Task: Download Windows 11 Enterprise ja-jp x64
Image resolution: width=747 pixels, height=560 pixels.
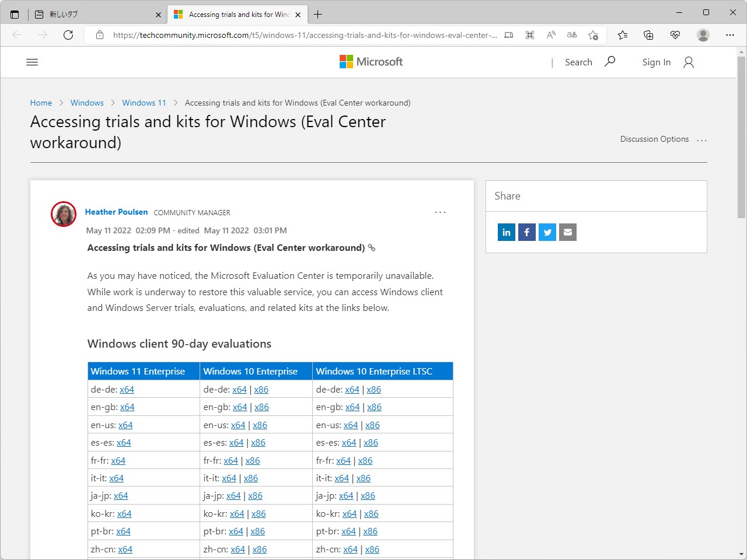Action: (121, 496)
